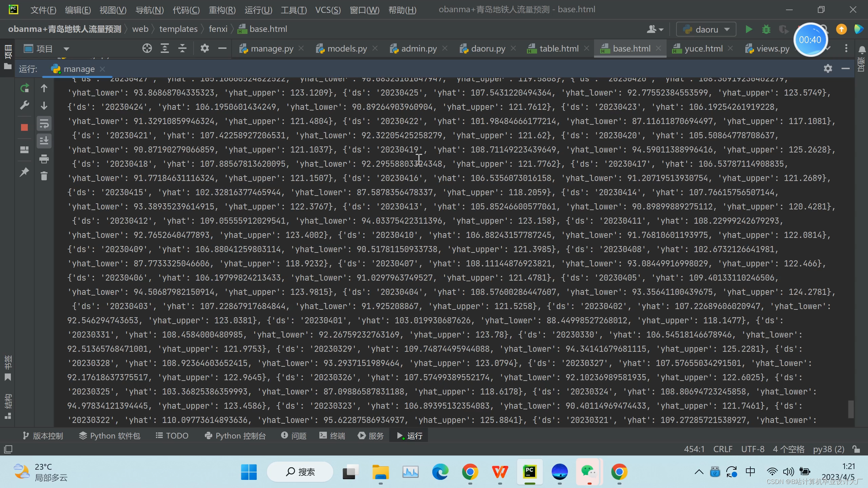Click the console vertical scrollbar thumb
Image resolution: width=868 pixels, height=488 pixels.
[851, 409]
